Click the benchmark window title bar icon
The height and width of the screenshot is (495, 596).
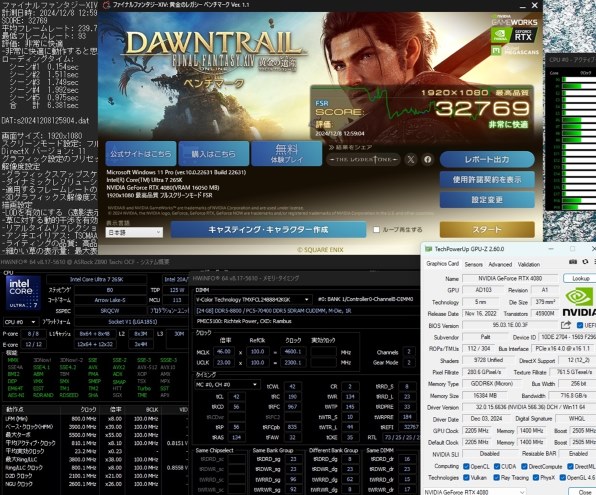click(x=106, y=5)
